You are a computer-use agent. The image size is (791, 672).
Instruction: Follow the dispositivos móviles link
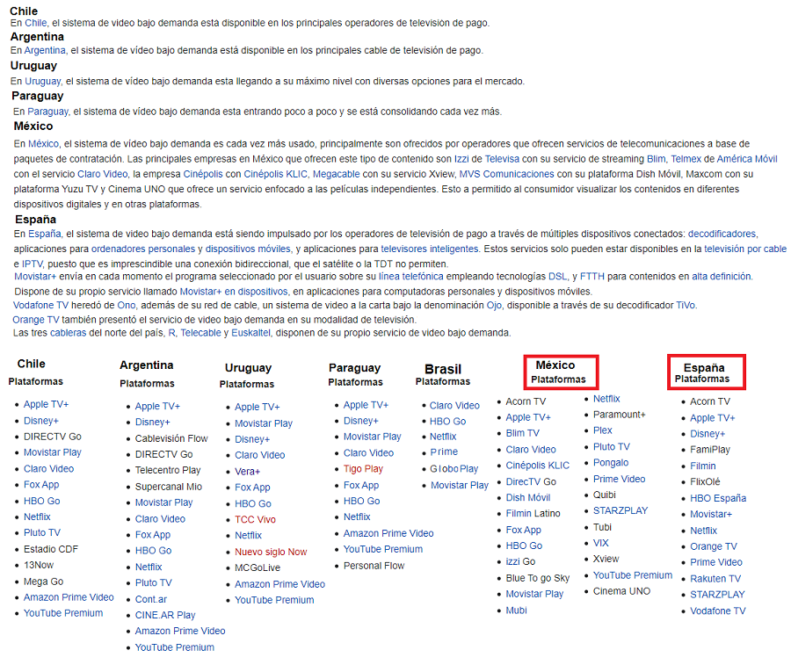pos(248,249)
